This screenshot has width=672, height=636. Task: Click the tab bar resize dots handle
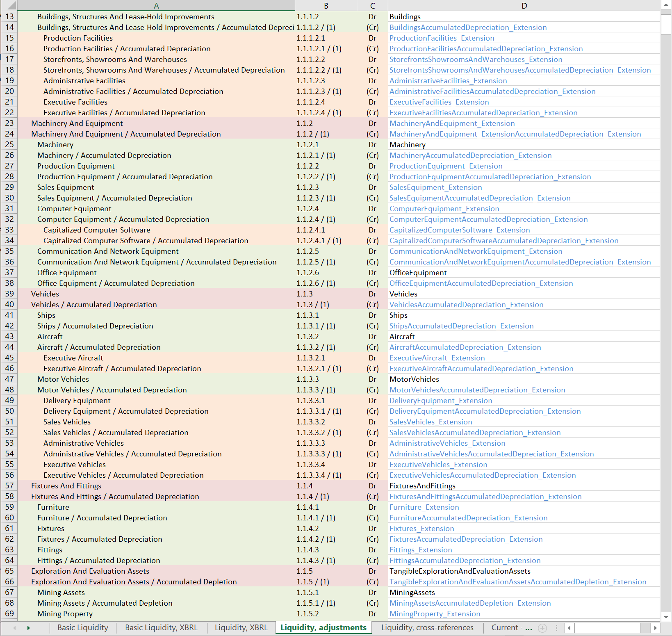556,628
